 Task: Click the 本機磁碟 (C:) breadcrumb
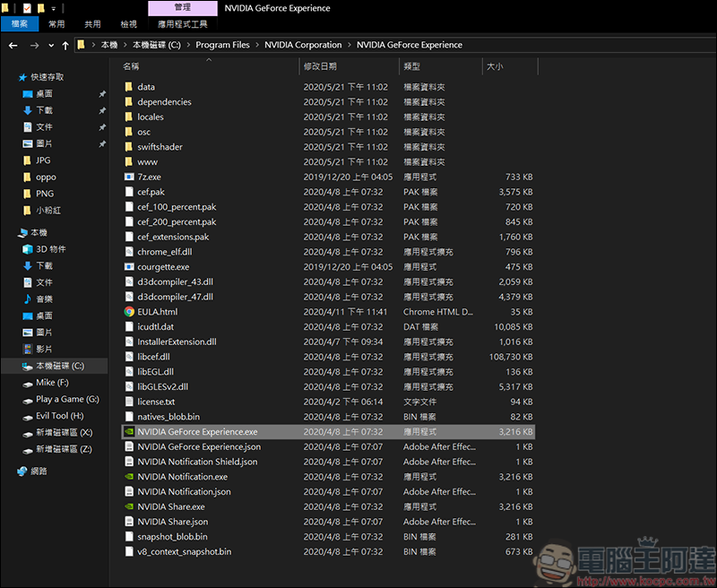157,45
